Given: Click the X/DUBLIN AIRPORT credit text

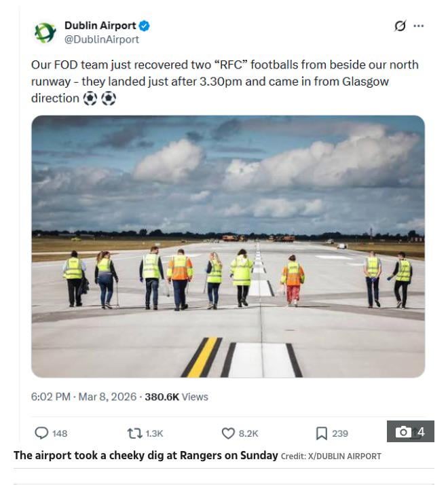Looking at the screenshot, I should (x=331, y=456).
